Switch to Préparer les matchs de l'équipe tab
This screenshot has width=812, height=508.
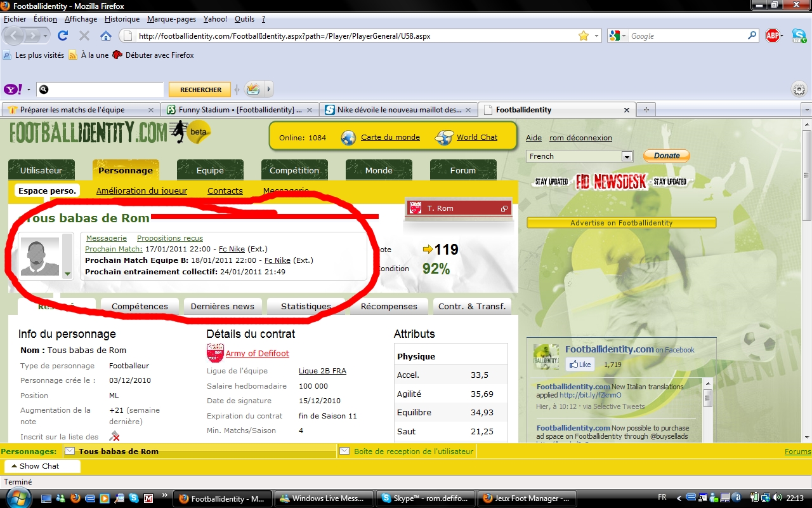(82, 110)
